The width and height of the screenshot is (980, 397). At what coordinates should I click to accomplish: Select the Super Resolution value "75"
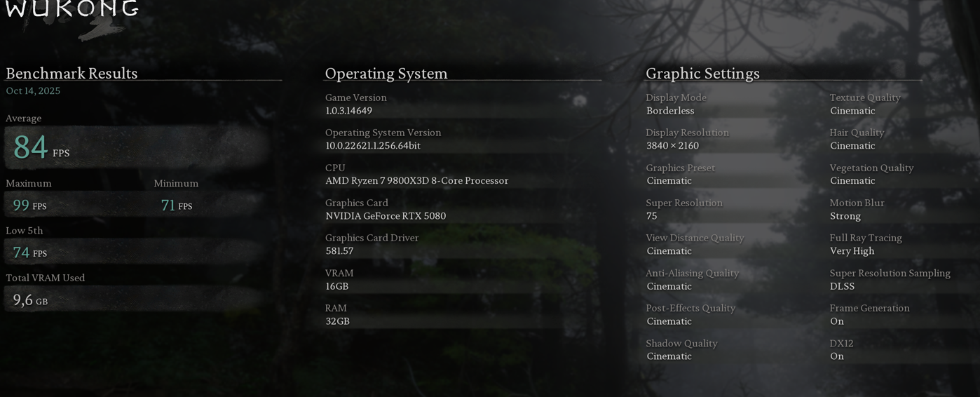click(x=651, y=216)
